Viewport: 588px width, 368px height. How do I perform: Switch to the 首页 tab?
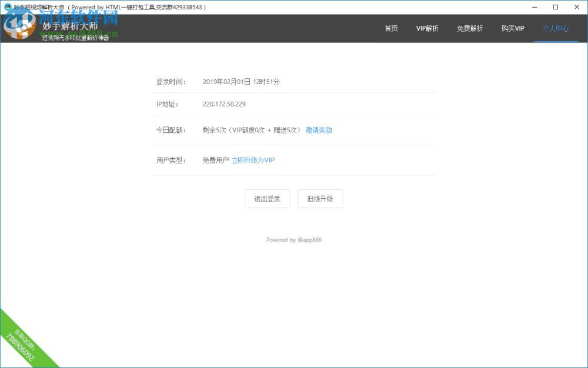tap(391, 28)
